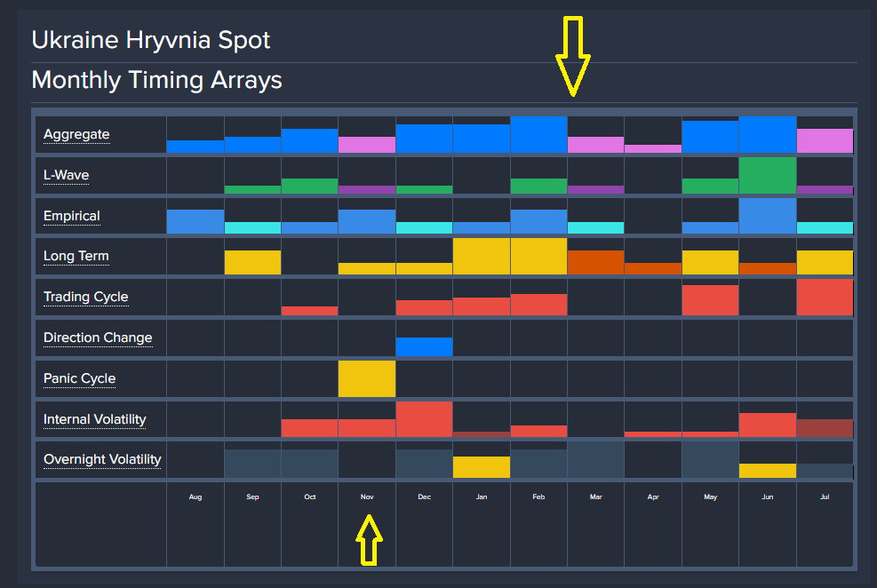Click the pink Aggregate bar in November
Viewport: 877px width, 588px height.
click(x=367, y=145)
